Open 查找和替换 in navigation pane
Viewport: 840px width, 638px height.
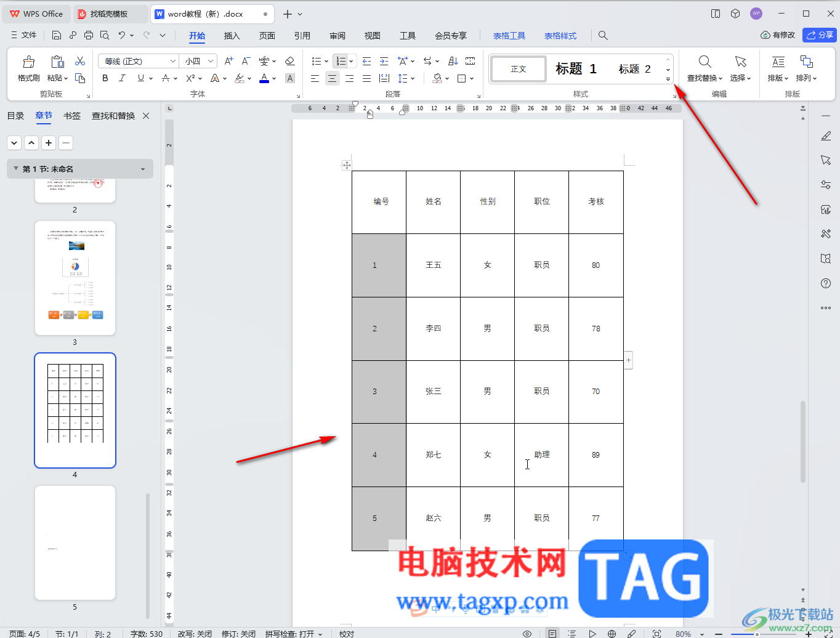click(x=113, y=116)
